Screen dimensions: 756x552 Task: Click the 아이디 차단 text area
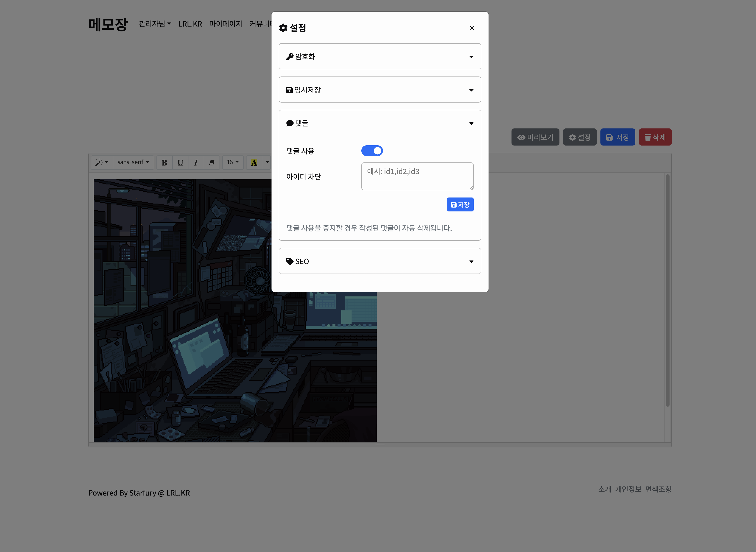point(417,176)
